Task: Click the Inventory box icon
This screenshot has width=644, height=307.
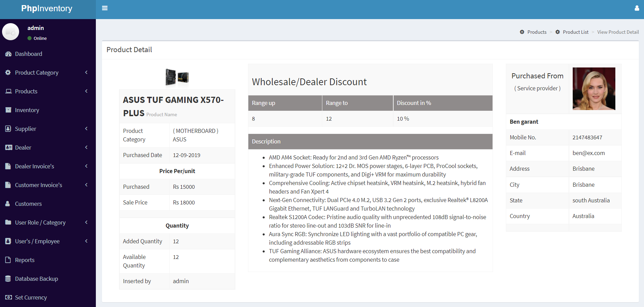Action: click(9, 110)
